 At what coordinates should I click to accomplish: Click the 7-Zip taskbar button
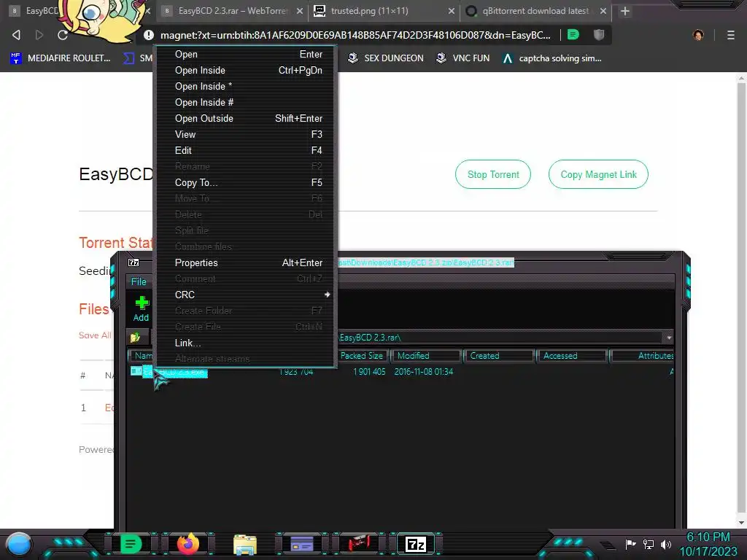pos(415,544)
